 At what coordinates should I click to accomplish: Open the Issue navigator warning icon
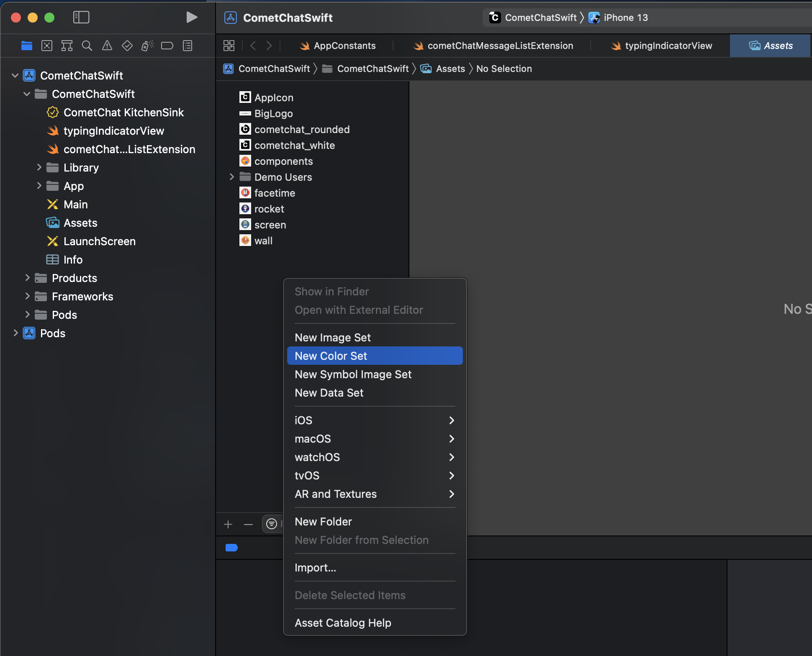(x=107, y=46)
